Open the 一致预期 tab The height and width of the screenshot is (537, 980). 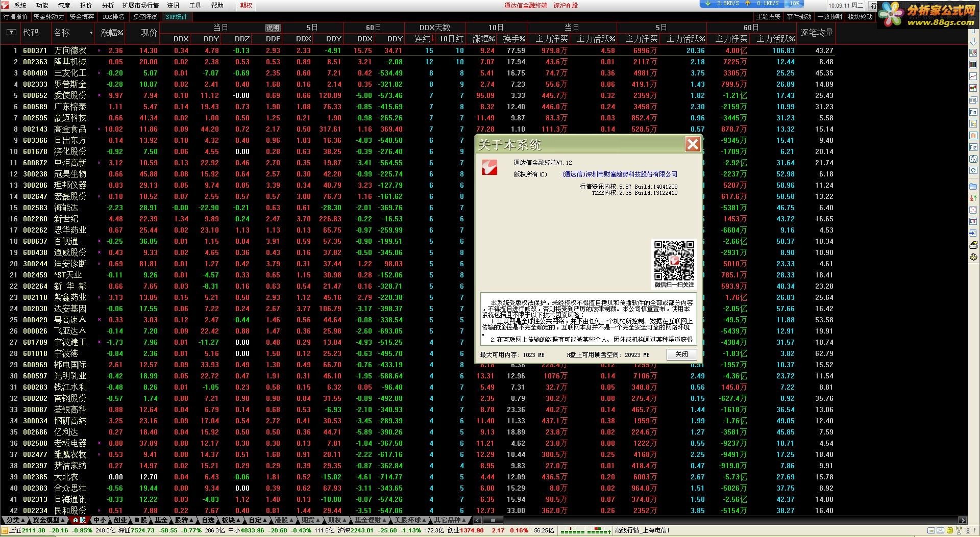pyautogui.click(x=829, y=17)
